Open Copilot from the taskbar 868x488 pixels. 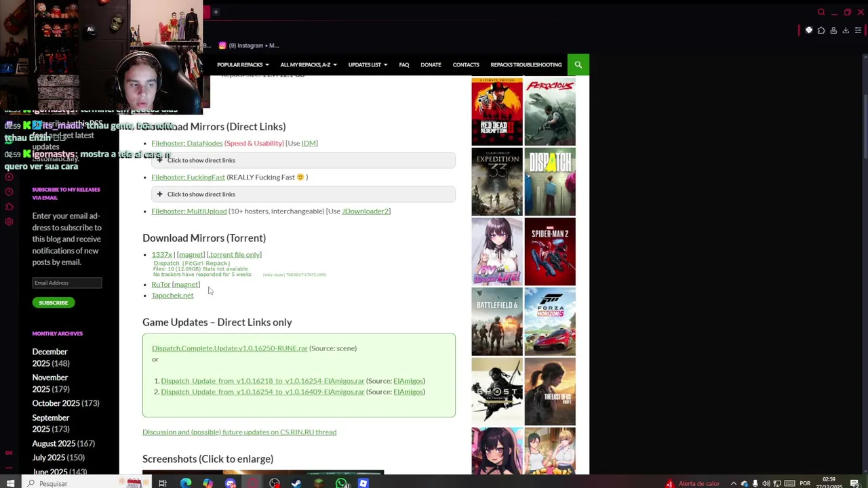[x=208, y=483]
